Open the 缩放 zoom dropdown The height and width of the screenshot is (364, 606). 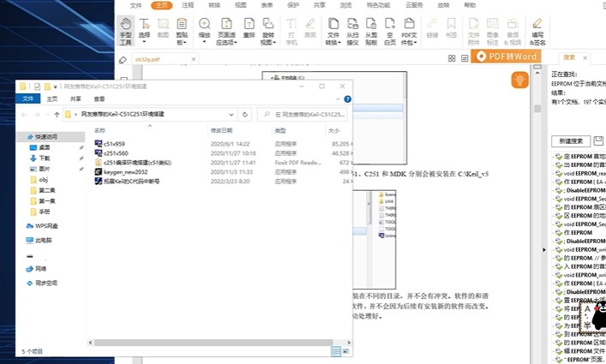coord(205,42)
